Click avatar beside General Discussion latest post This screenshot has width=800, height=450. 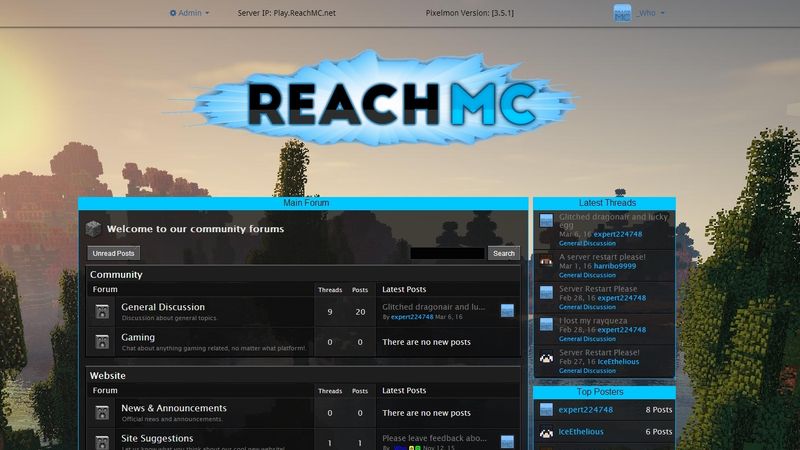(507, 310)
